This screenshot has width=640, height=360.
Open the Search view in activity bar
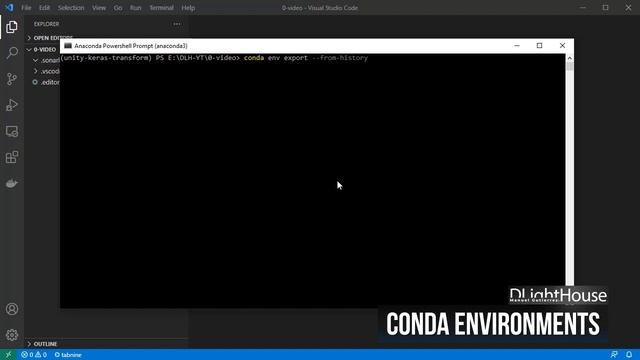click(12, 53)
